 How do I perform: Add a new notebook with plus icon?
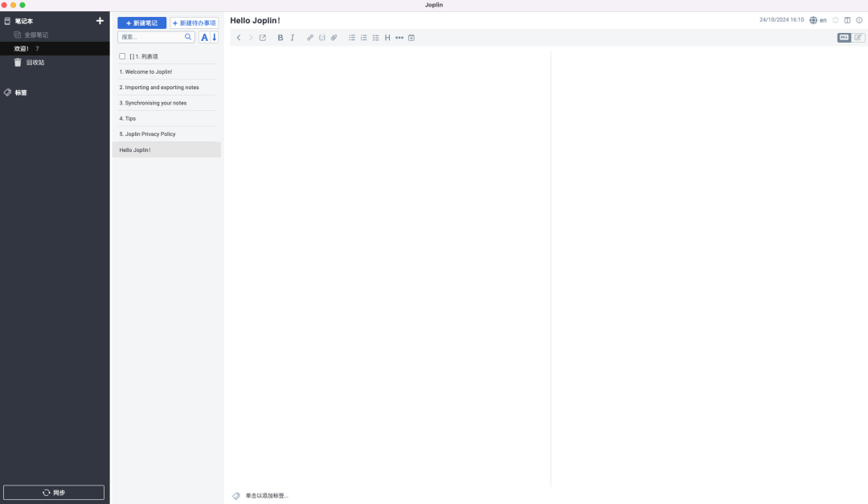[x=100, y=20]
